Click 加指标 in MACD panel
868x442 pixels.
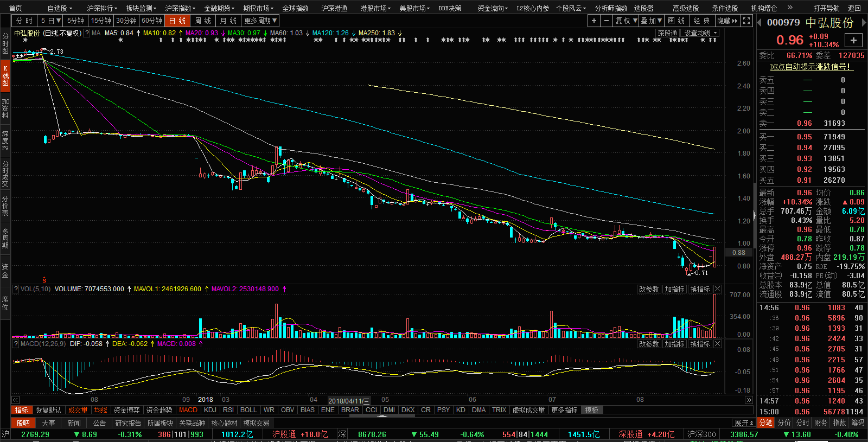pyautogui.click(x=674, y=344)
